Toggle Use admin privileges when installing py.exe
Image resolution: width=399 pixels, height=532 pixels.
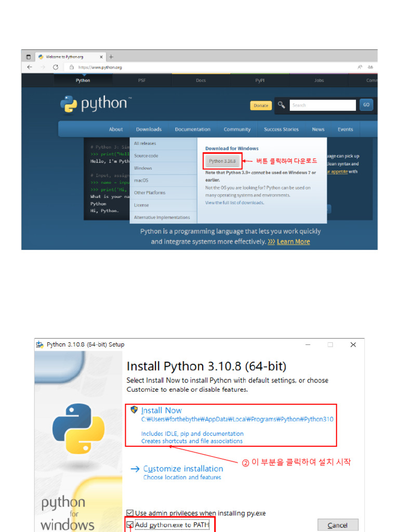coord(129,513)
